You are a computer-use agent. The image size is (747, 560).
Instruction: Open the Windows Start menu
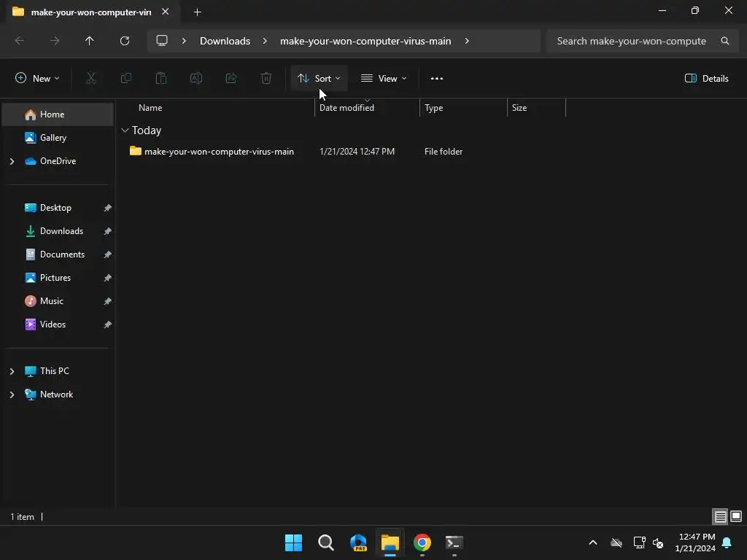click(293, 542)
